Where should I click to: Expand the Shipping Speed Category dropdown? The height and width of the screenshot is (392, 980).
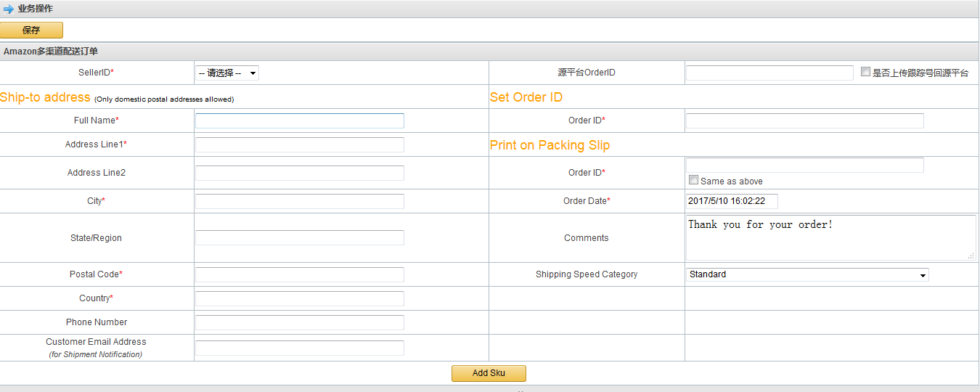(x=807, y=274)
